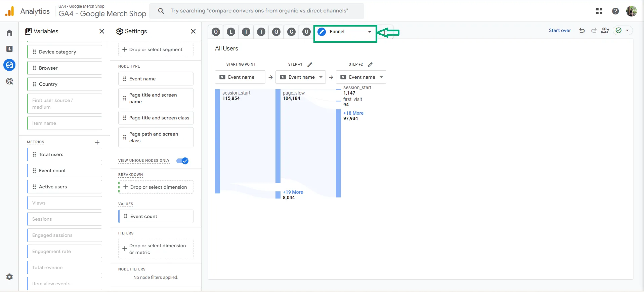Open the user account avatar
Image resolution: width=644 pixels, height=292 pixels.
(632, 11)
